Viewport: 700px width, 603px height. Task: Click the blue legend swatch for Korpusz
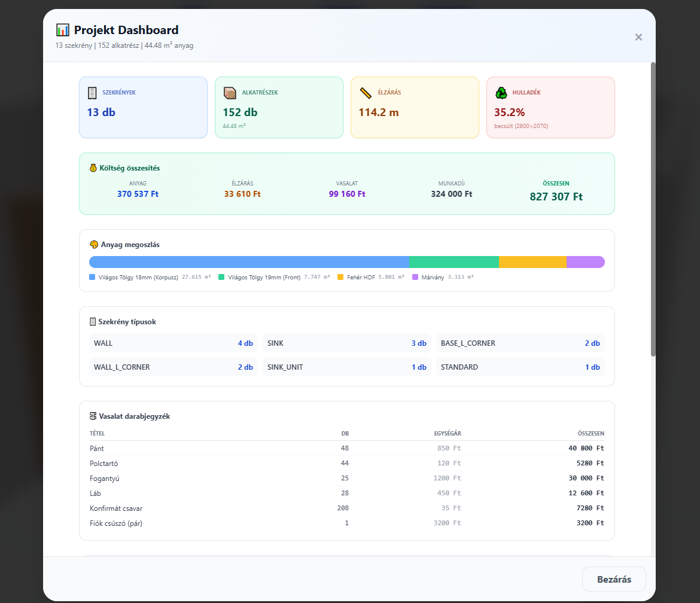pos(92,277)
